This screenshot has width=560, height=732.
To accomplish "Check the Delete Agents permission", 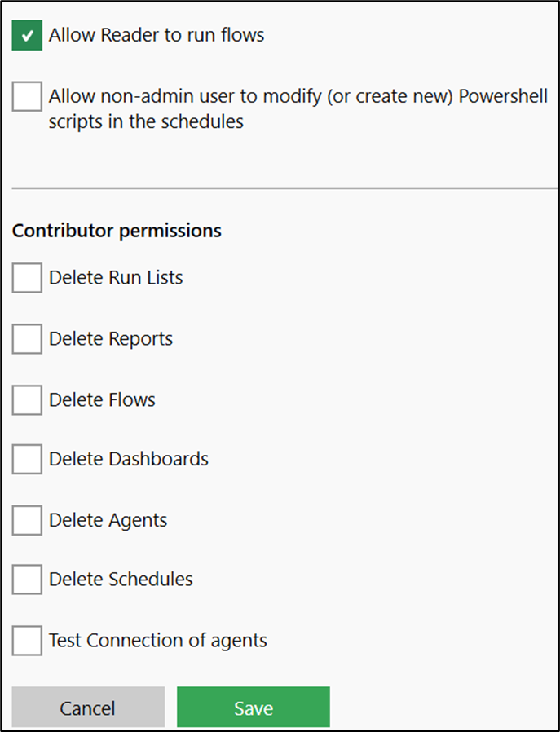I will pyautogui.click(x=26, y=520).
